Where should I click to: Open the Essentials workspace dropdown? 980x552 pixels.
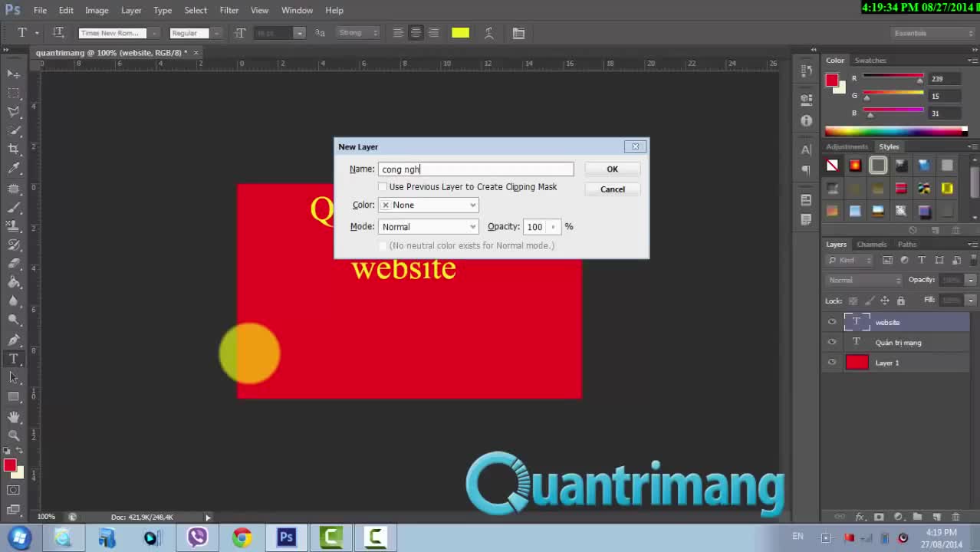tap(932, 33)
